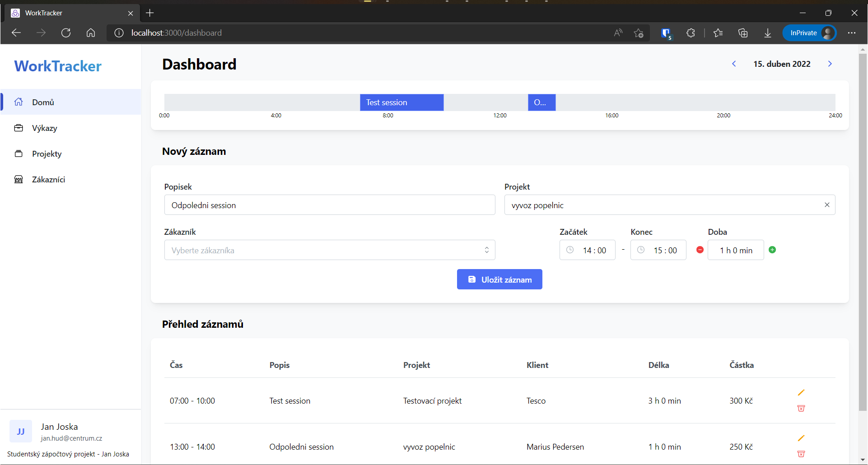Open Výkazy in the sidebar
This screenshot has height=465, width=868.
click(44, 128)
